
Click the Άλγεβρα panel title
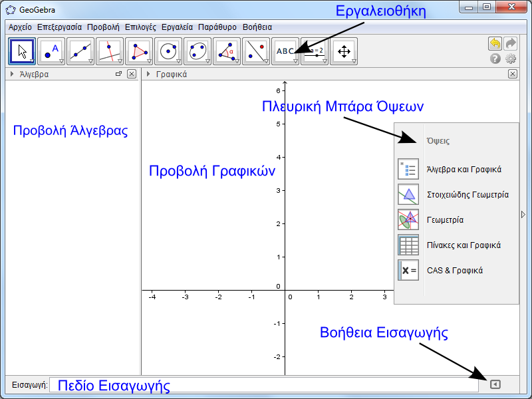click(x=34, y=74)
